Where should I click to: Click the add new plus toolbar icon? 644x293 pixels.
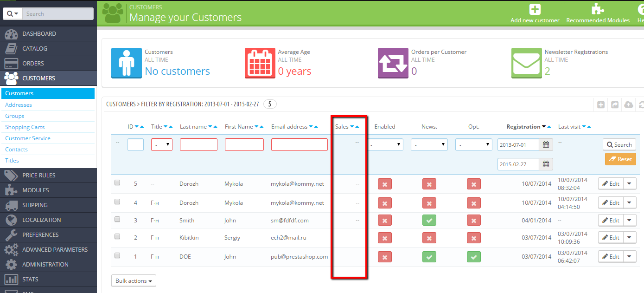(x=601, y=105)
